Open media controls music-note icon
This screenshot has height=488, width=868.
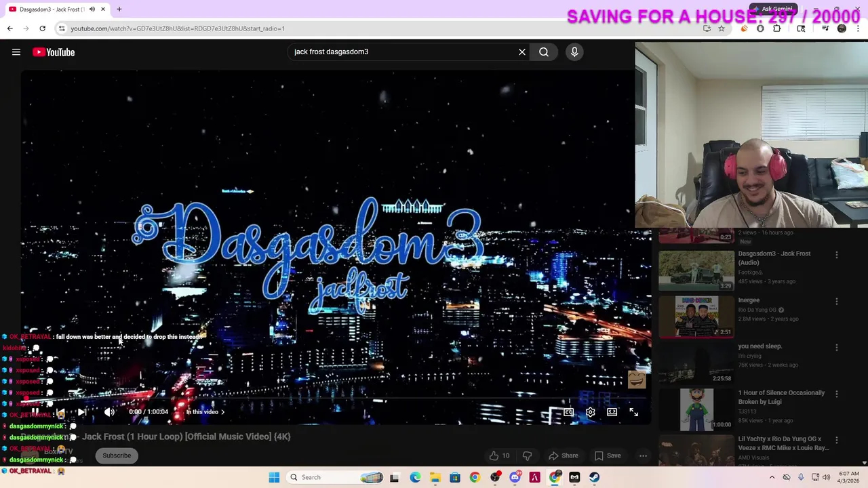825,28
